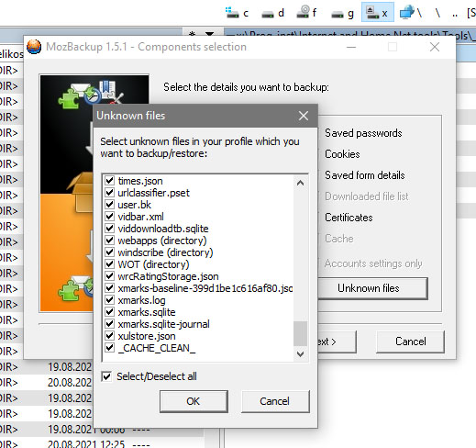The image size is (476, 448).
Task: Select Saved form details option
Action: [365, 175]
